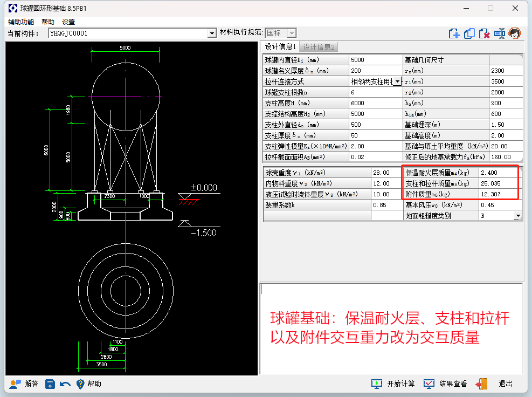
Task: Switch to the 设计信息2 tab
Action: [319, 47]
